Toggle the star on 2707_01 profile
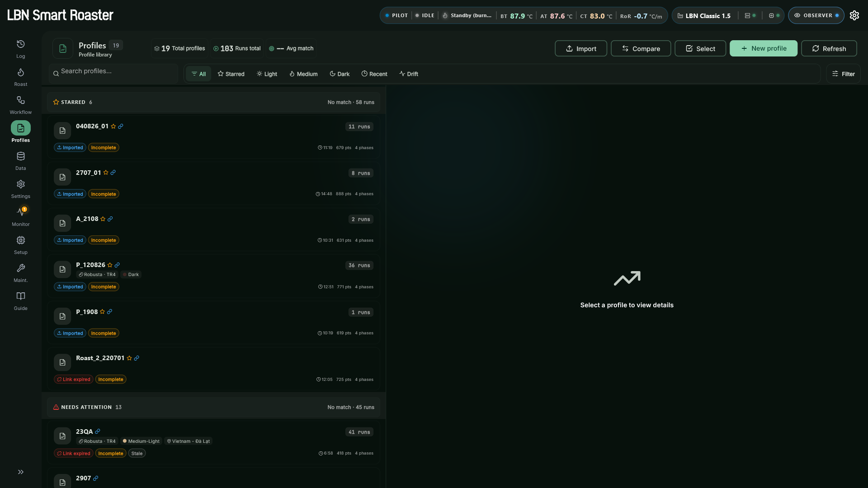The width and height of the screenshot is (868, 488). click(x=106, y=173)
